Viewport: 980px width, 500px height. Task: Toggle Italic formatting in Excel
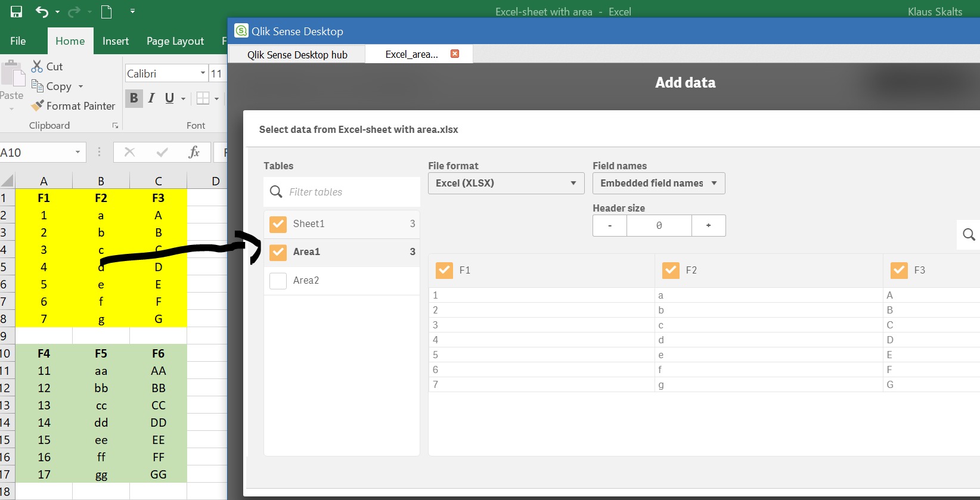point(151,98)
